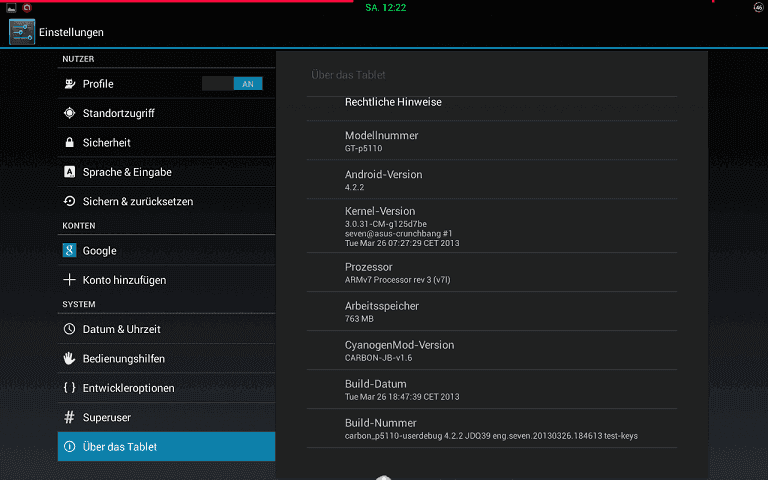Click the Superuser hash icon
Screen dimensions: 768x480
click(x=70, y=417)
